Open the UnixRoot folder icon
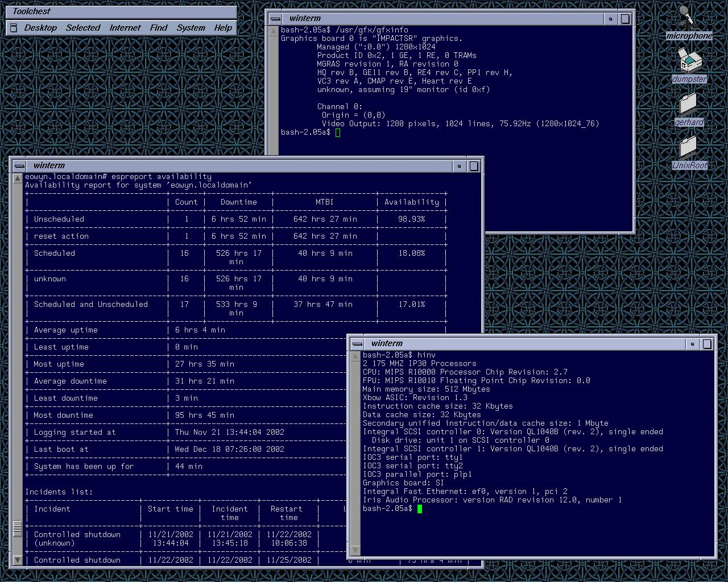 [x=688, y=147]
